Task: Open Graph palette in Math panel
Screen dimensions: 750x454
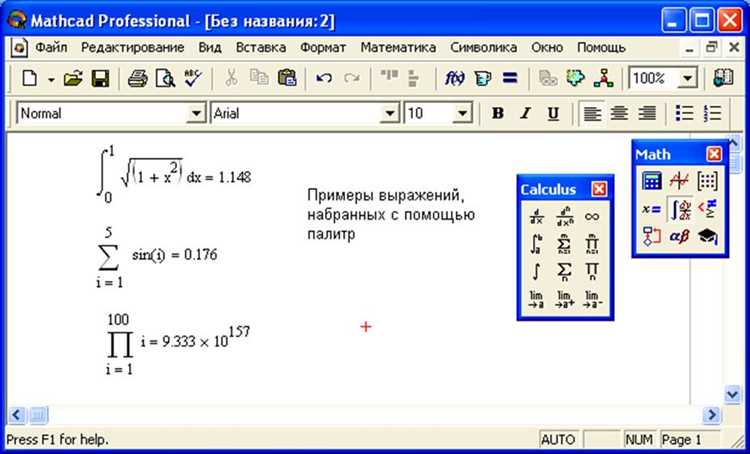Action: tap(679, 180)
